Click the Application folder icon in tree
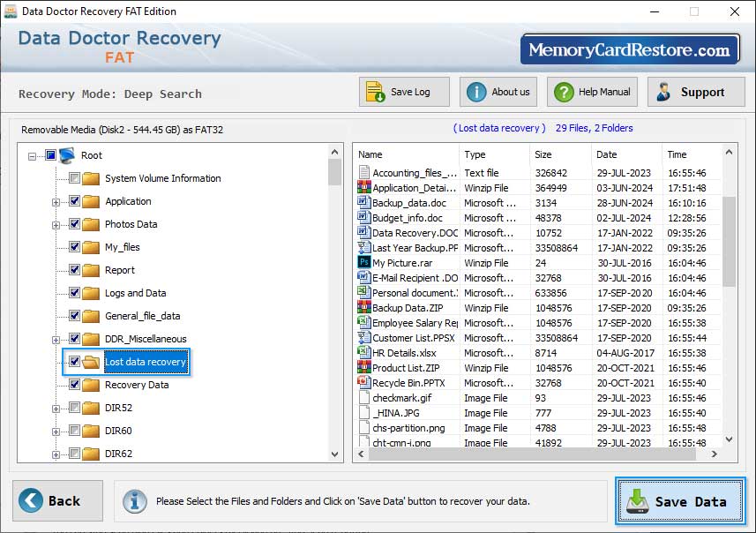Image resolution: width=756 pixels, height=533 pixels. pos(90,201)
